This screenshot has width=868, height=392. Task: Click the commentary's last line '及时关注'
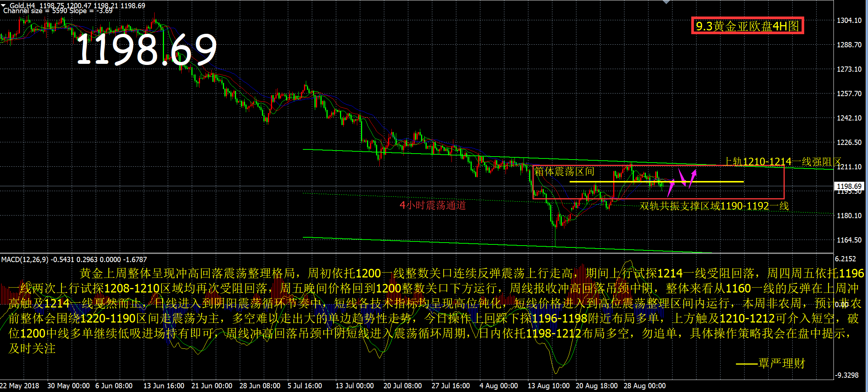[x=32, y=348]
